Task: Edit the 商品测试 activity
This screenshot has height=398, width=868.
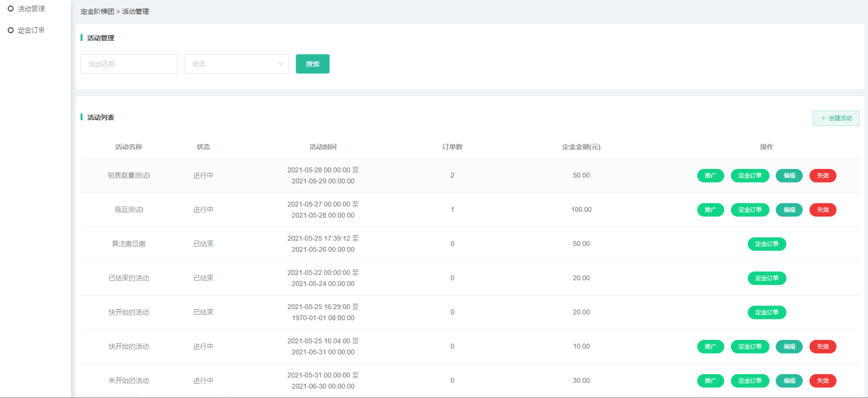Action: (x=789, y=210)
